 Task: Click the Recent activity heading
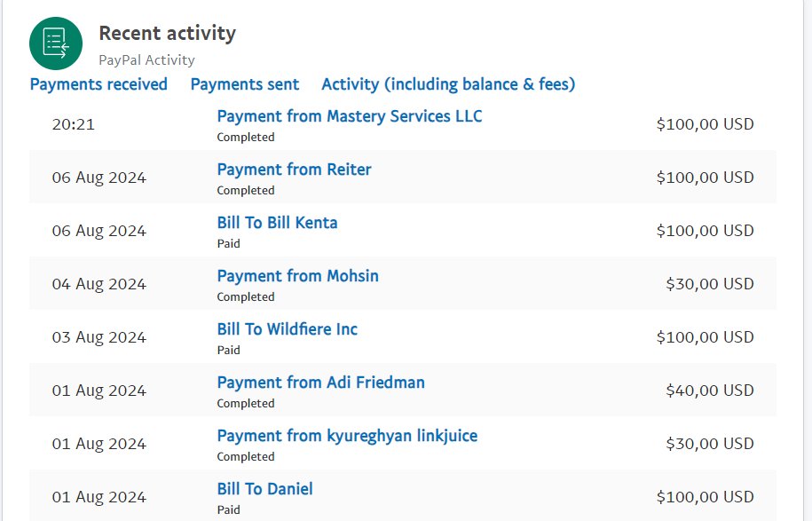click(167, 33)
